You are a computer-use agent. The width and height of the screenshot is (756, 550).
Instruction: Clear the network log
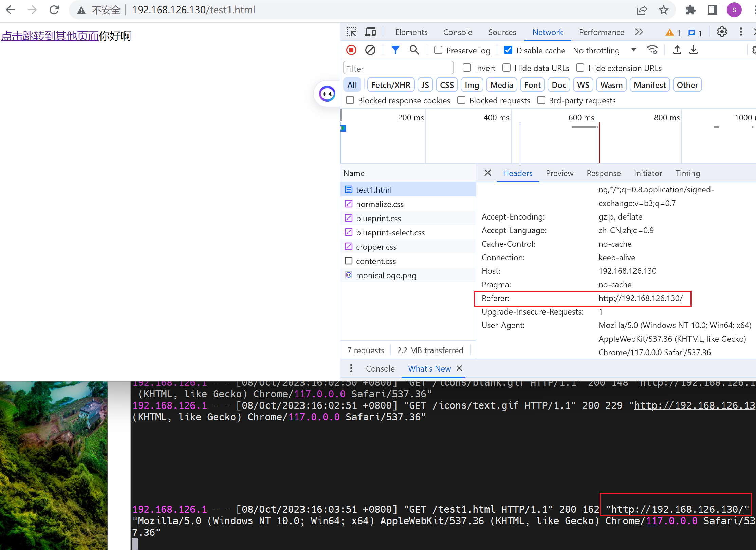(370, 50)
